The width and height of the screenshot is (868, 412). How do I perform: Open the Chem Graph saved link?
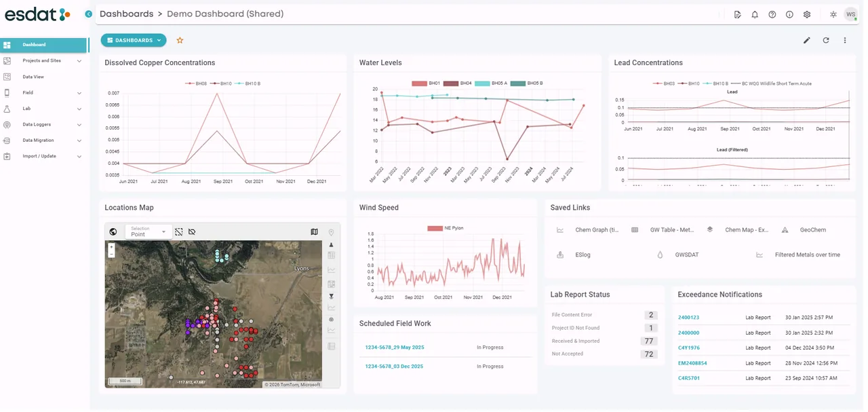597,230
